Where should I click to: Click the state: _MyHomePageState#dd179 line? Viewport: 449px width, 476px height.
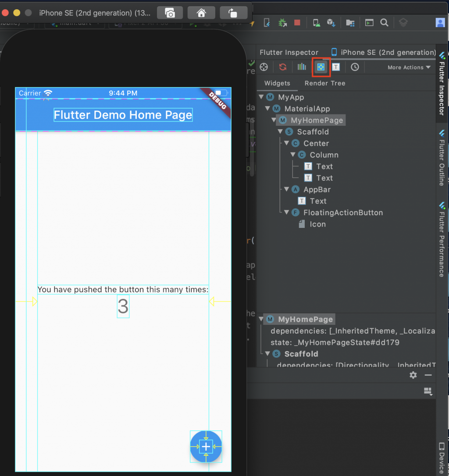click(335, 342)
